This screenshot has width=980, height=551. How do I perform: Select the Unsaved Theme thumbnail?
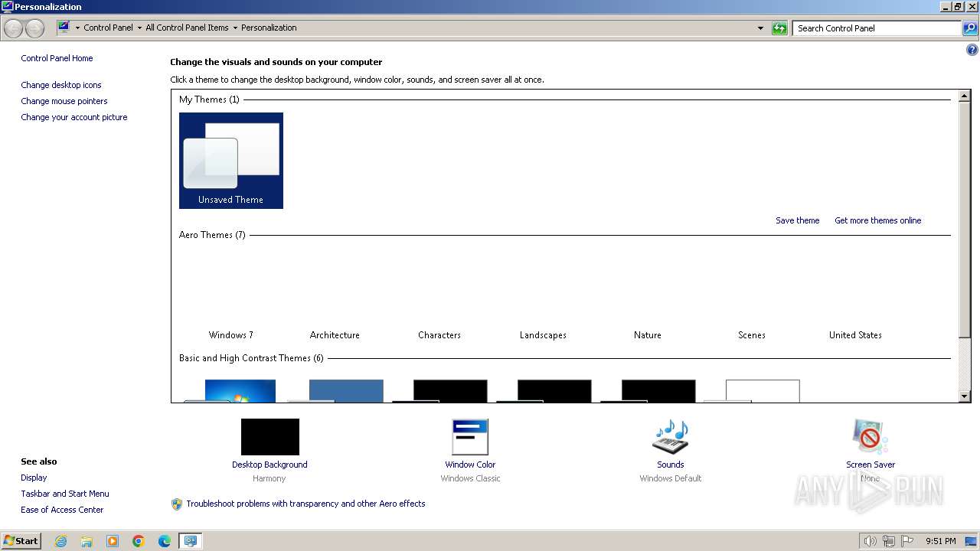coord(231,161)
